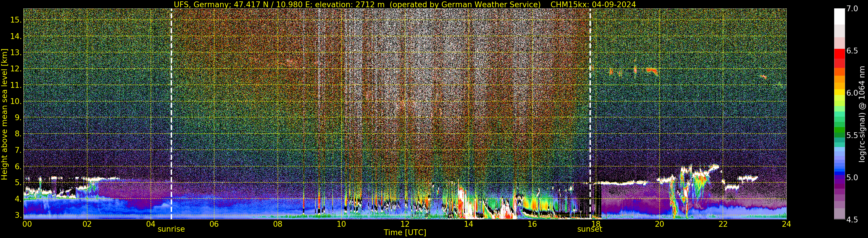
Task: Click the white dashed sunset line
Action: 590,114
